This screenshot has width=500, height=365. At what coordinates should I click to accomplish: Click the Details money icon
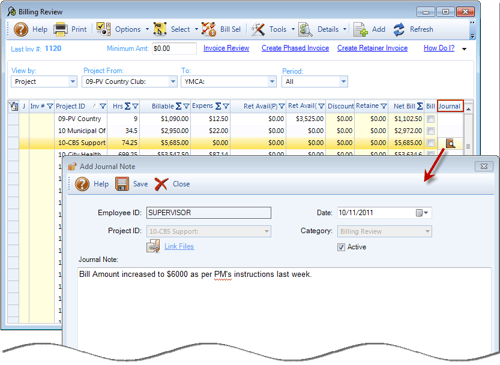point(305,29)
